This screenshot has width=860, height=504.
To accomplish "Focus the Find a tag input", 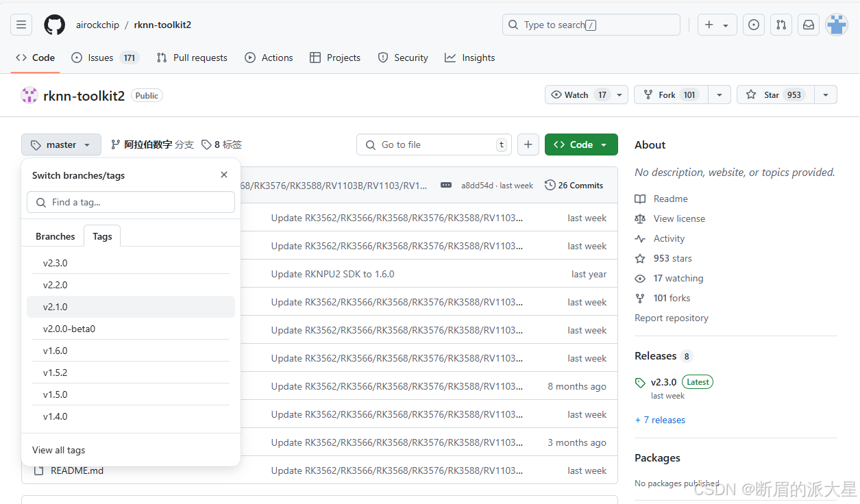I will coord(131,202).
